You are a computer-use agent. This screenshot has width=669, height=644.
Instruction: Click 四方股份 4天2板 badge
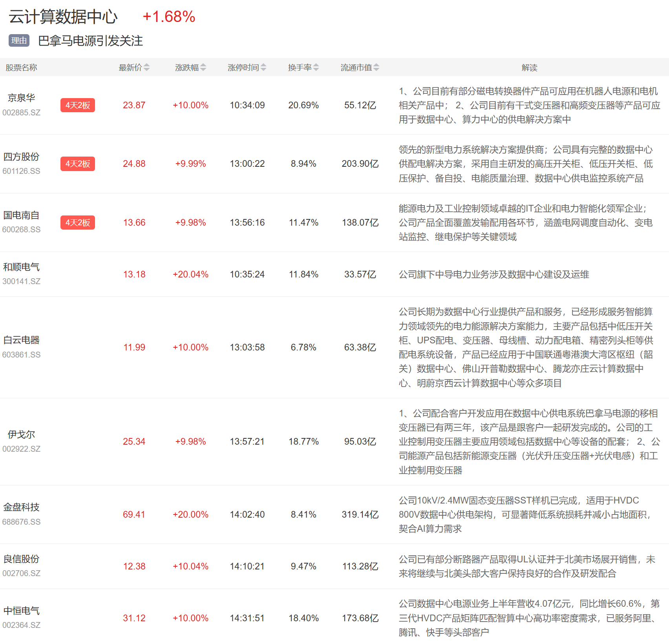point(77,164)
